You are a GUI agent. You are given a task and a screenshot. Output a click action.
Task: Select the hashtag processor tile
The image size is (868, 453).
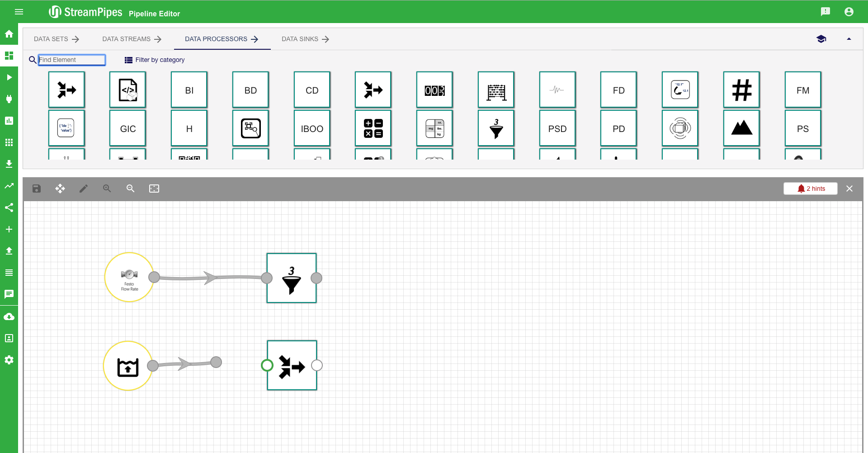741,90
